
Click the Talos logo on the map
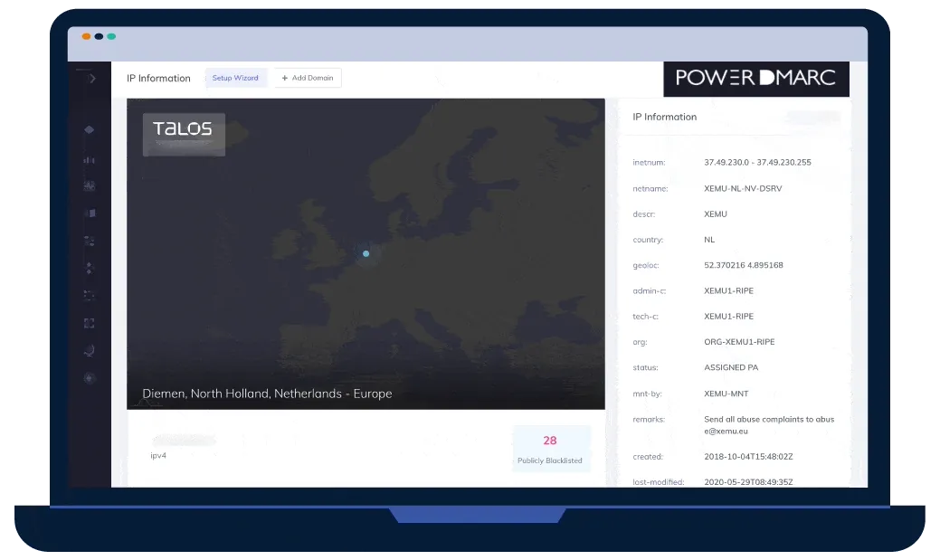[184, 134]
